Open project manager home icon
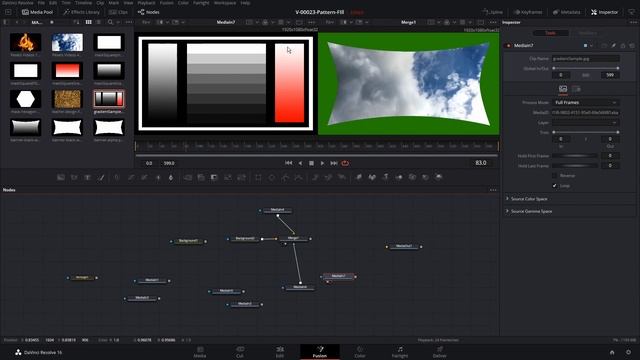Screen dimensions: 640x360 tap(612, 352)
